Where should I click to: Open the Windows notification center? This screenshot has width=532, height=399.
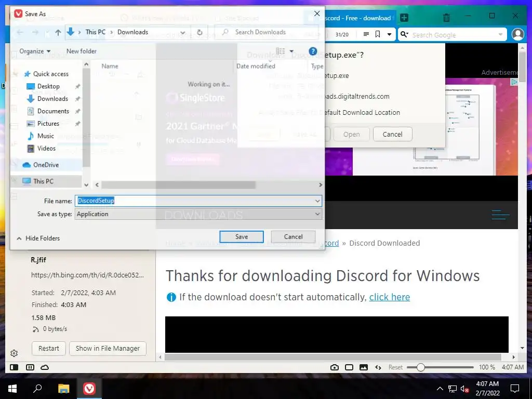(515, 389)
